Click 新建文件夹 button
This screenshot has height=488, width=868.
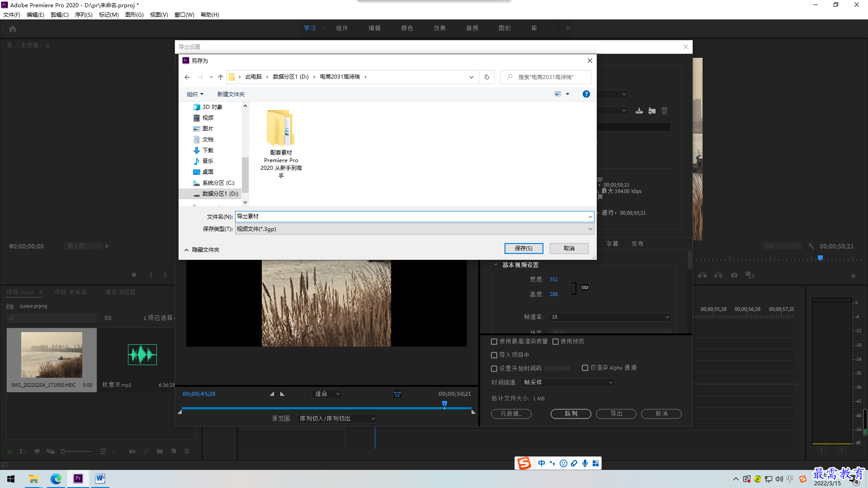click(231, 94)
